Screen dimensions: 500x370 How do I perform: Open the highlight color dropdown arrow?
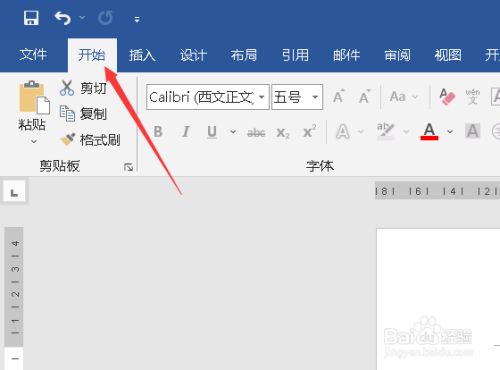406,132
